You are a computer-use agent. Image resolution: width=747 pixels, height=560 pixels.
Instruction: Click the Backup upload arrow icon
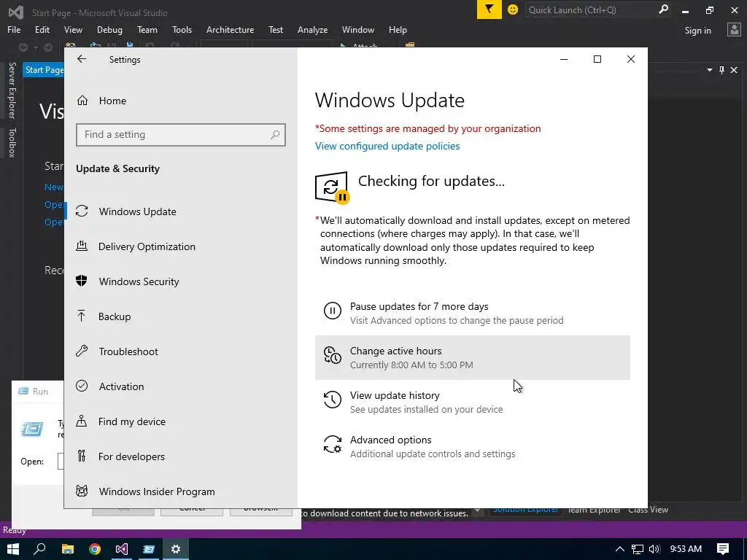coord(82,316)
